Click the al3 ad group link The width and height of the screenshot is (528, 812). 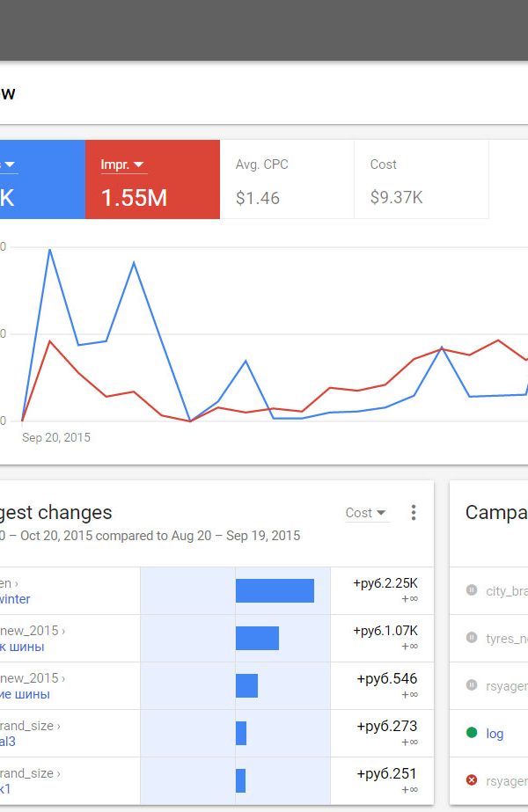[8, 742]
